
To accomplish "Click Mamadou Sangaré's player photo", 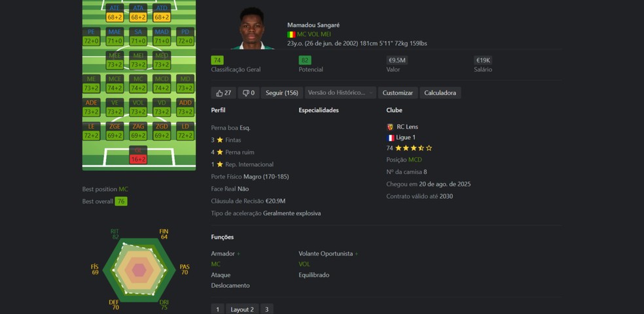I will (x=252, y=29).
